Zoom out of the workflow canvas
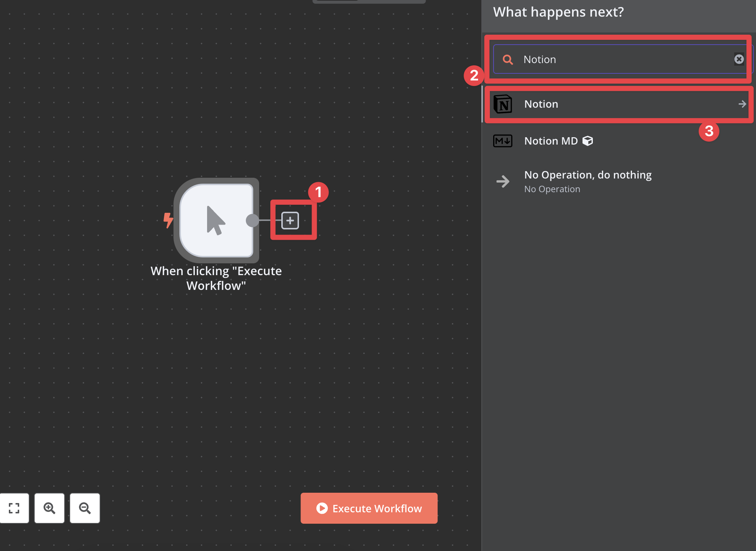756x551 pixels. point(85,508)
